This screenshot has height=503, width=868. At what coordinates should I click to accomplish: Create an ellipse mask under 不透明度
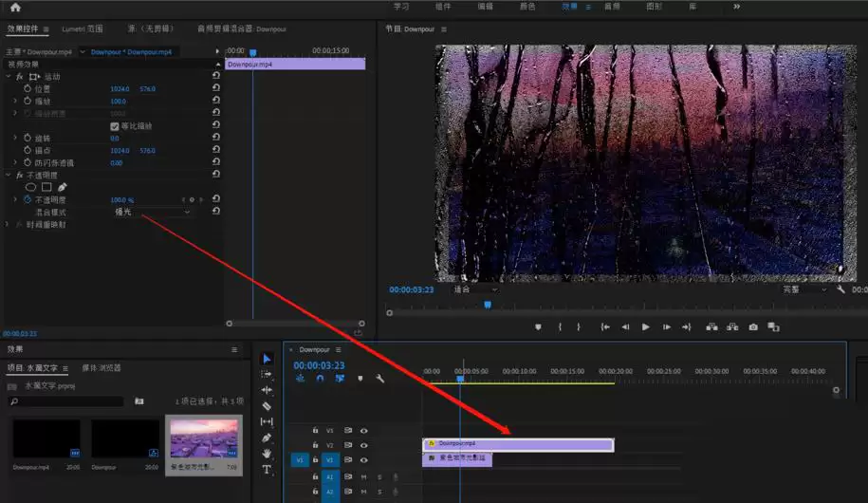pyautogui.click(x=30, y=187)
